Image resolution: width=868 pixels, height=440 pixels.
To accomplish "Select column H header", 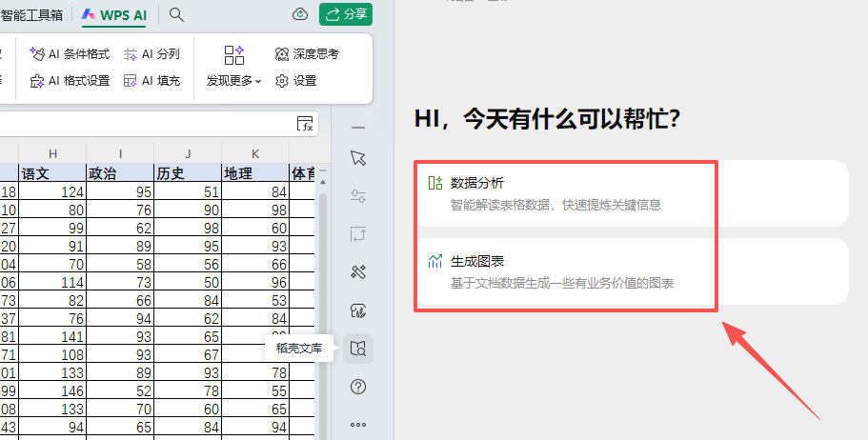I will pos(52,154).
